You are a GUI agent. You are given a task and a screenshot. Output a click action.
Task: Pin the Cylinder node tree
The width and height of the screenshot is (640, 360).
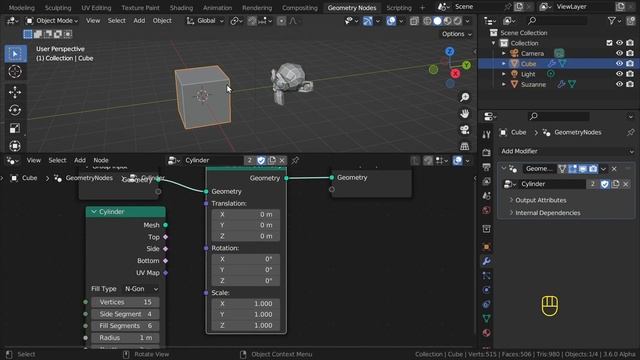[x=295, y=160]
